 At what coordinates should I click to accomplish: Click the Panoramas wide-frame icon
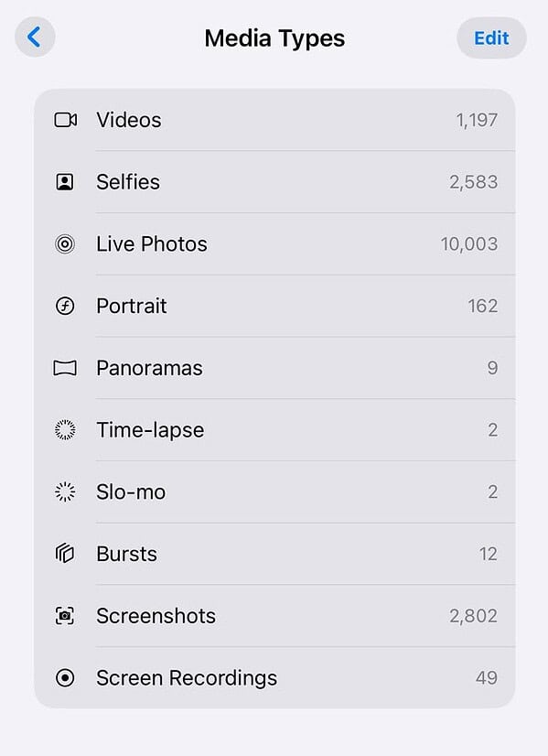63,368
